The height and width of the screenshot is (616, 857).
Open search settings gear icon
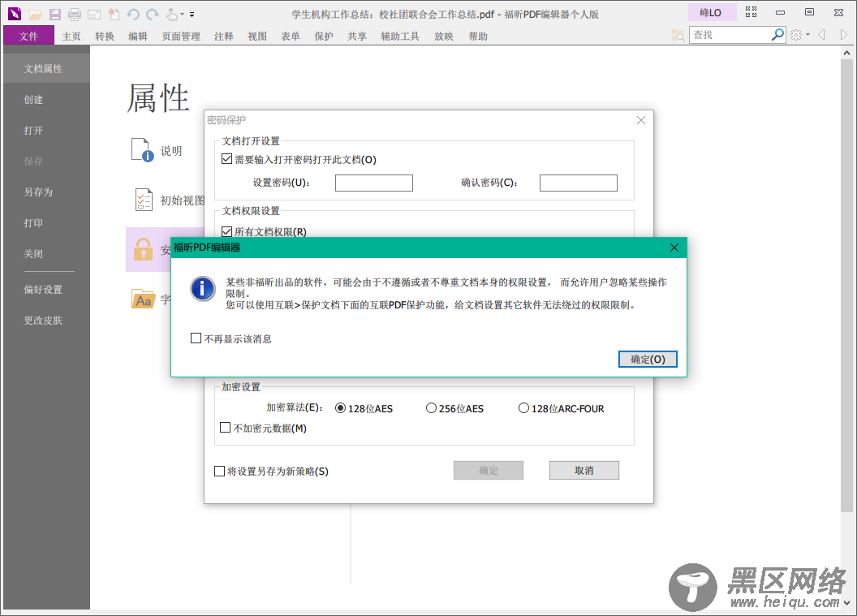tap(796, 34)
